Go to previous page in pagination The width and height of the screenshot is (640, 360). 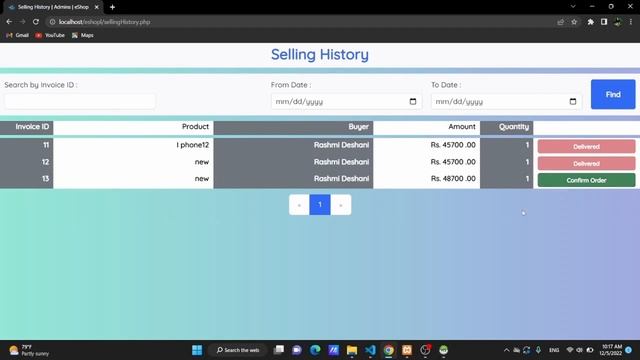[299, 205]
